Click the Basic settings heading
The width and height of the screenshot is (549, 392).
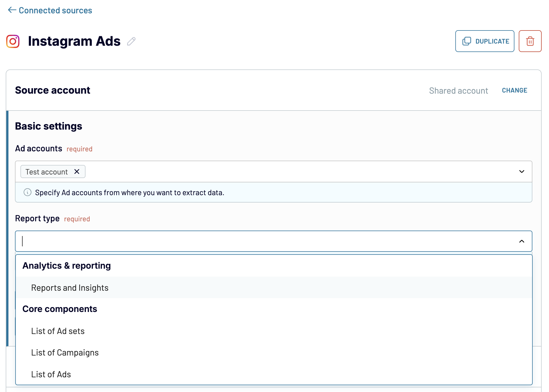point(48,126)
